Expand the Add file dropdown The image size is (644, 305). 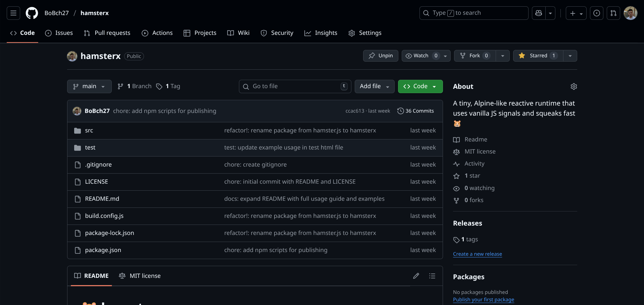click(x=374, y=86)
